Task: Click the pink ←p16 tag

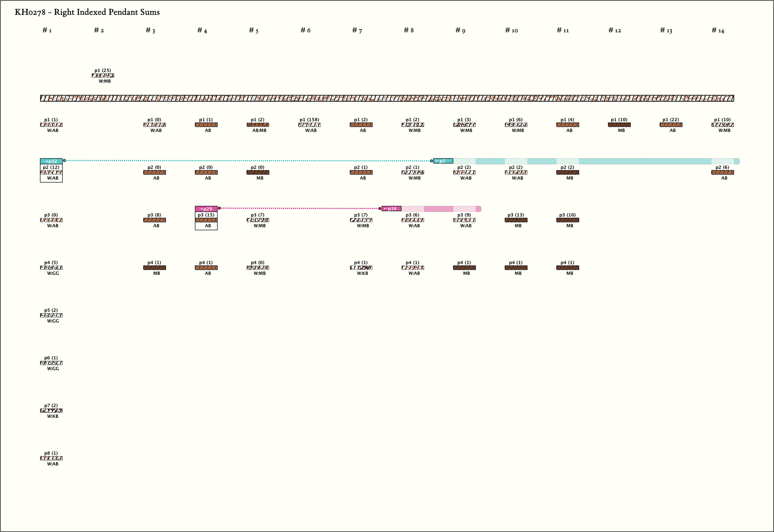Action: tap(392, 209)
